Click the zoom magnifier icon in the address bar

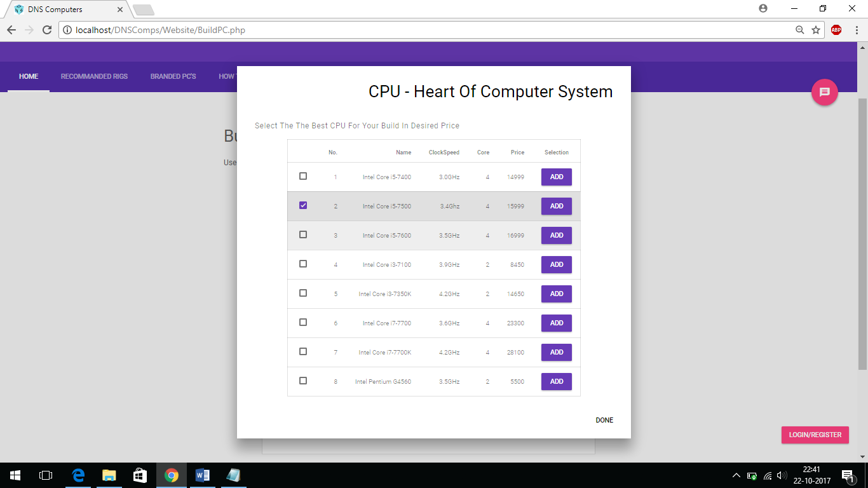pos(800,30)
